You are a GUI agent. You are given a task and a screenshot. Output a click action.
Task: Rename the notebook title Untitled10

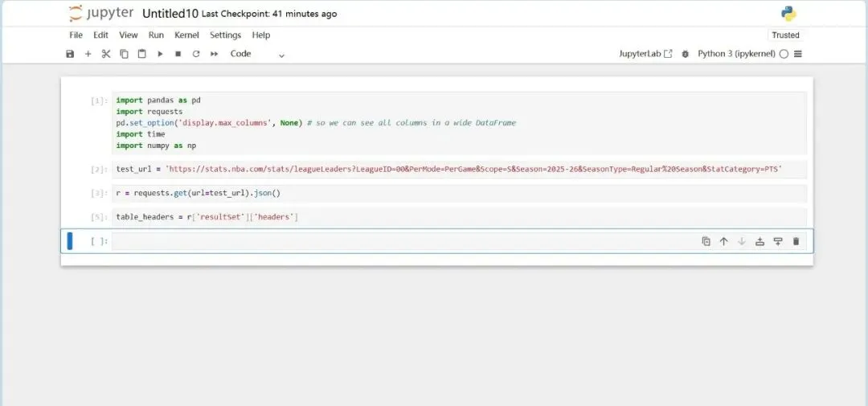(x=170, y=14)
